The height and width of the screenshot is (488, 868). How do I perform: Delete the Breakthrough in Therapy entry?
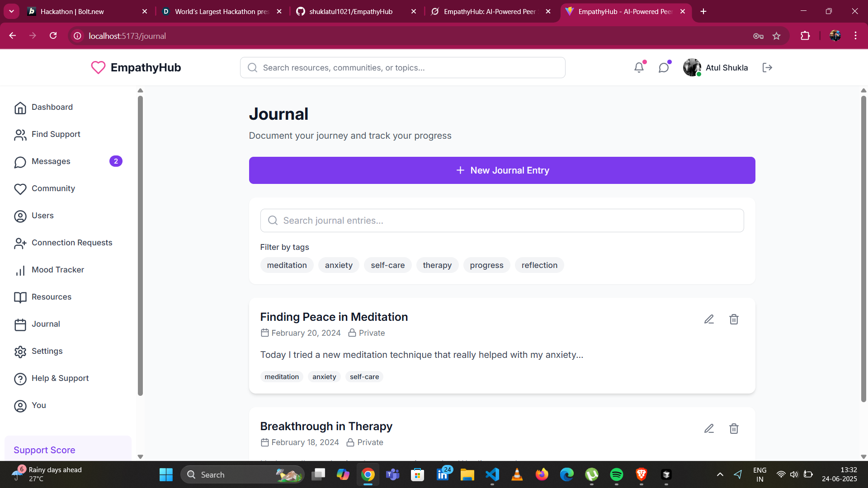click(734, 429)
